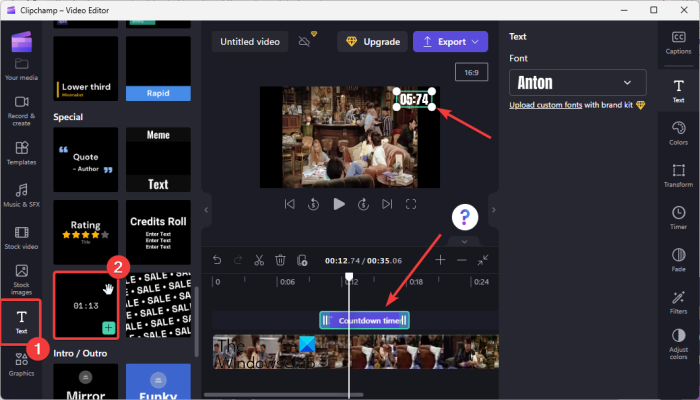The image size is (700, 400).
Task: Open the Filters properties tab
Action: [678, 302]
